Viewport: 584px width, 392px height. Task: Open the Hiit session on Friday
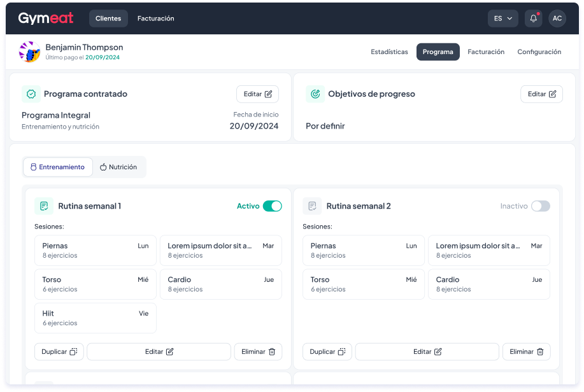pos(95,318)
